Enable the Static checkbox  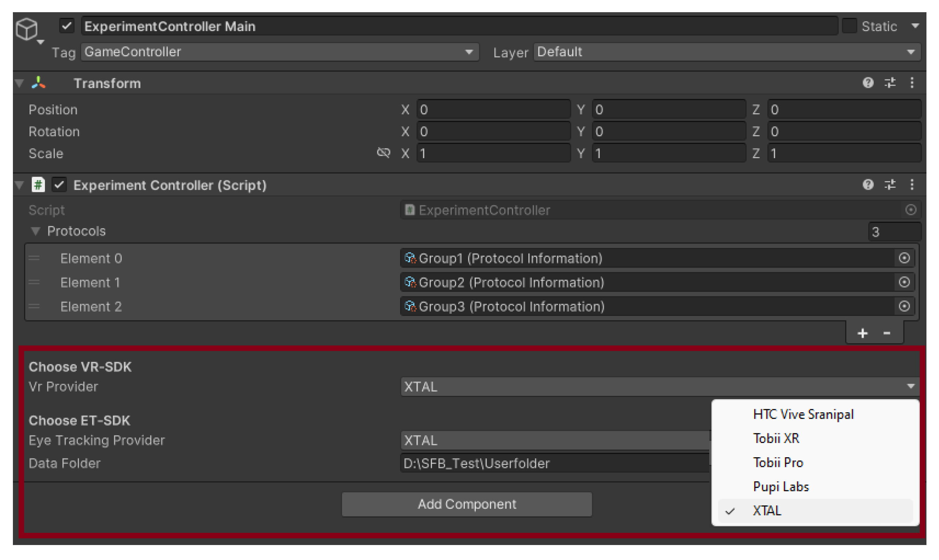pyautogui.click(x=849, y=26)
